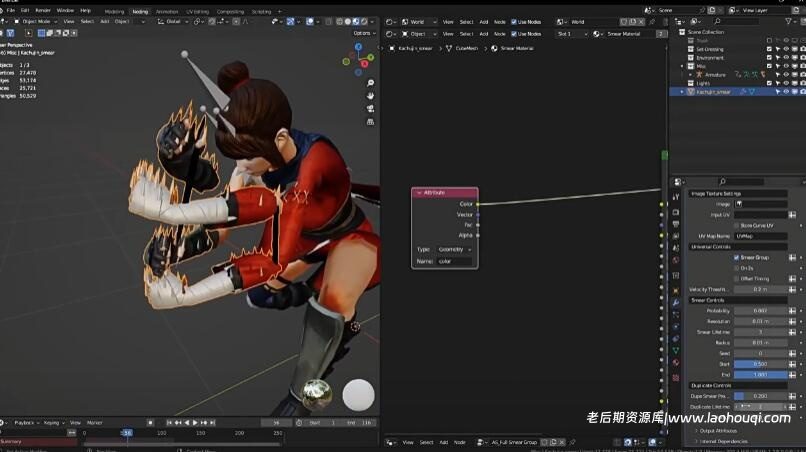Open the Slot 1 material slot dropdown

572,34
